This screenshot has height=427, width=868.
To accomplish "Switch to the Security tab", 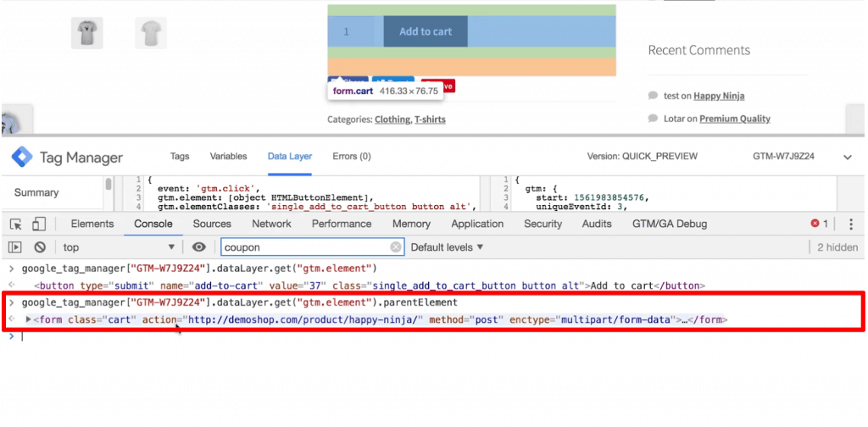I will click(542, 224).
